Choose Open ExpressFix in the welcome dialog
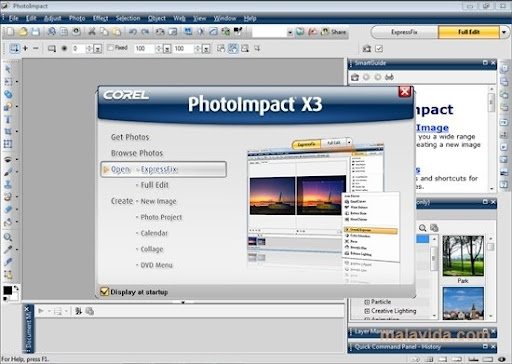The height and width of the screenshot is (364, 512). tap(164, 169)
